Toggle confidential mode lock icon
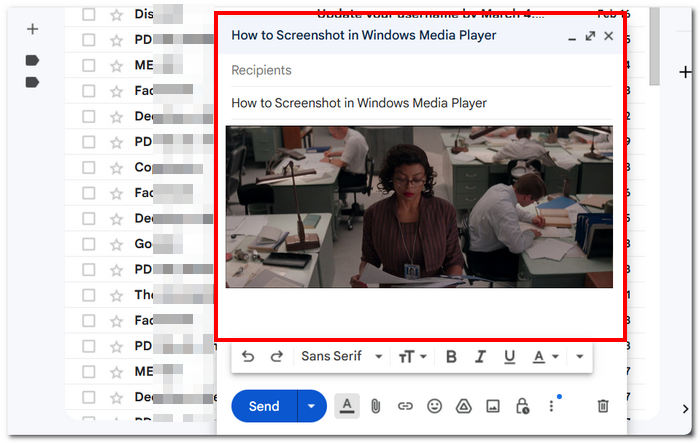 [522, 406]
